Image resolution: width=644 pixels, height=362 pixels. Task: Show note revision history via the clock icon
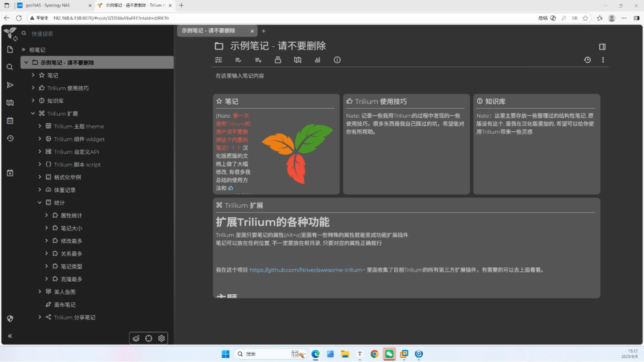(x=587, y=60)
